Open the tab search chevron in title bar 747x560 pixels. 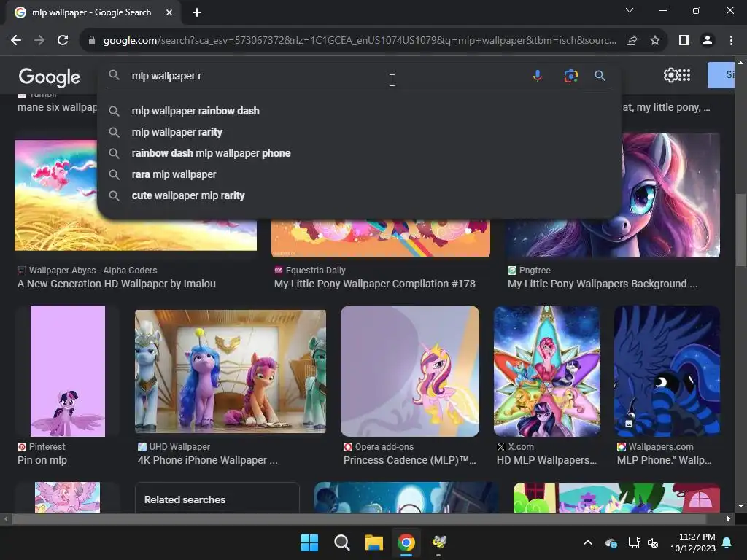(x=630, y=10)
